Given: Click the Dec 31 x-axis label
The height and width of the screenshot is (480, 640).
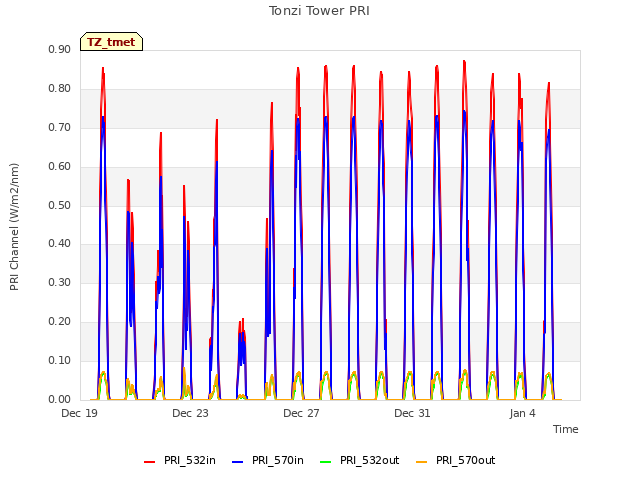Looking at the screenshot, I should pyautogui.click(x=412, y=413).
